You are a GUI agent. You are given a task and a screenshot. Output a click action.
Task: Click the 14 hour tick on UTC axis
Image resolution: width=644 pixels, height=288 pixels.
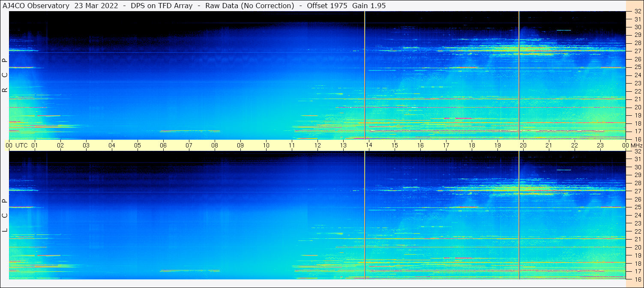369,145
